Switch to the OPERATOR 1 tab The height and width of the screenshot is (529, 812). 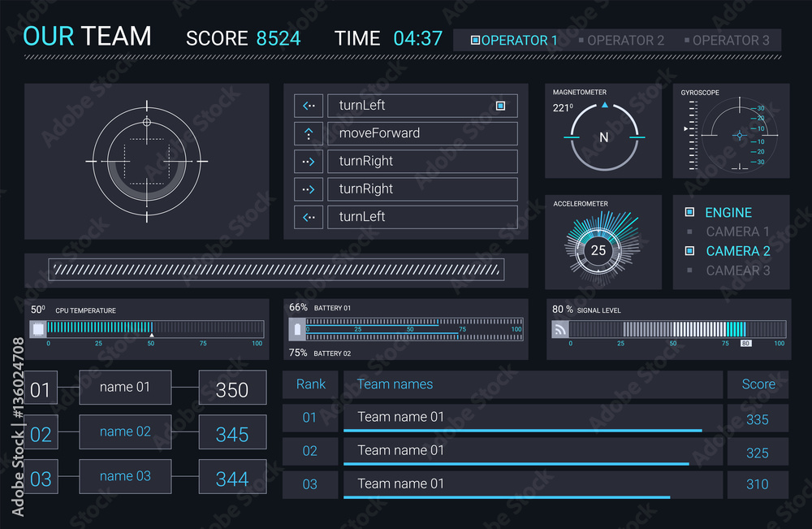tap(514, 41)
